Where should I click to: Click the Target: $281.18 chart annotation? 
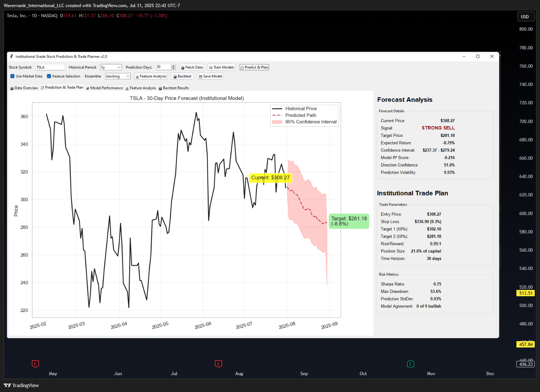pyautogui.click(x=349, y=221)
